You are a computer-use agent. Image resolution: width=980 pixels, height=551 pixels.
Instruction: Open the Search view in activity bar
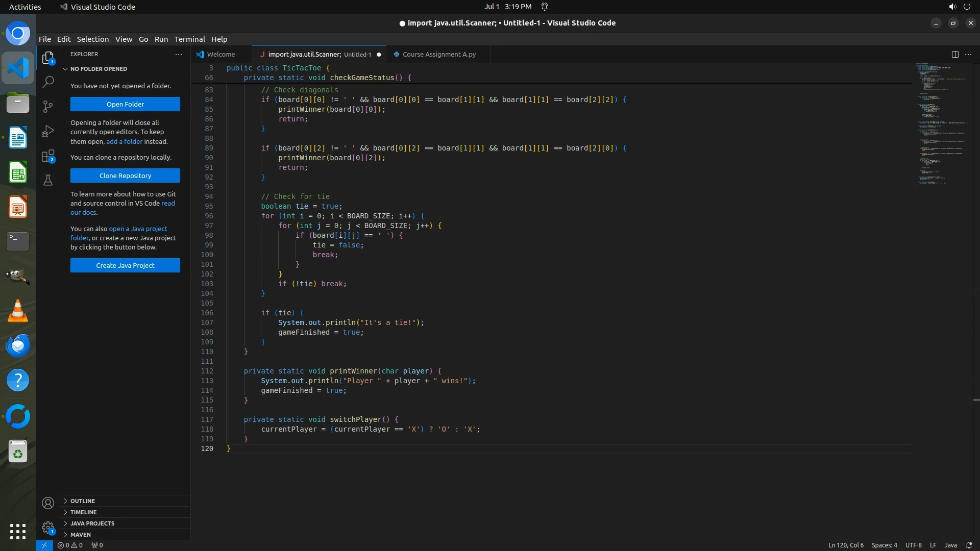pyautogui.click(x=48, y=82)
